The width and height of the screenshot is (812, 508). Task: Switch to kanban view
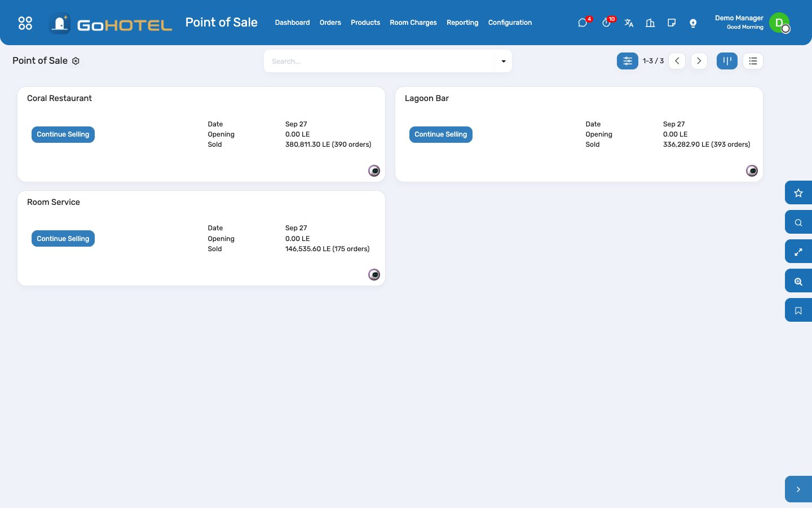[727, 61]
